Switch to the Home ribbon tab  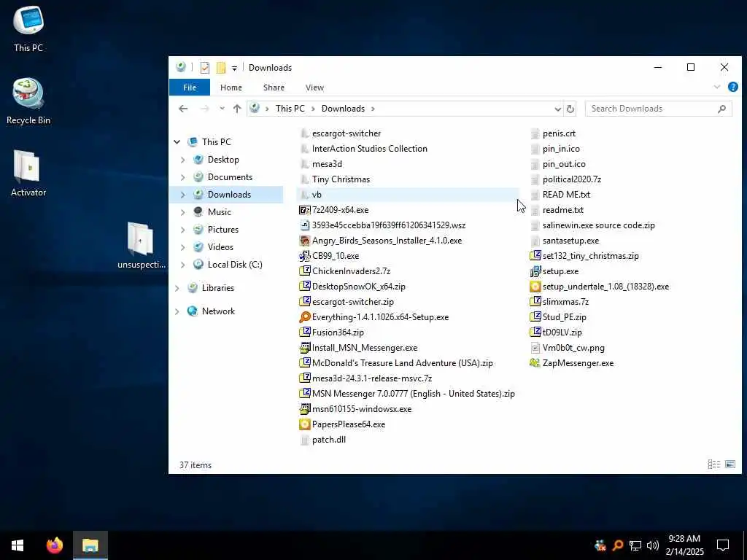231,87
